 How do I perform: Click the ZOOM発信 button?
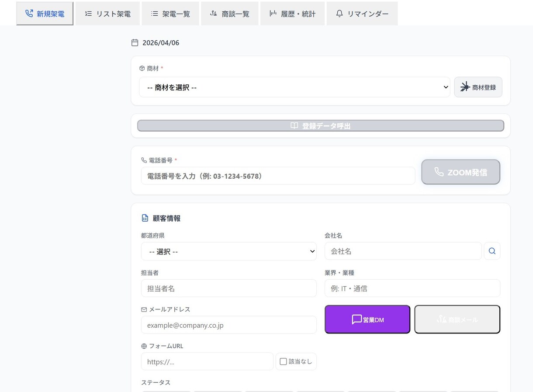tap(461, 172)
